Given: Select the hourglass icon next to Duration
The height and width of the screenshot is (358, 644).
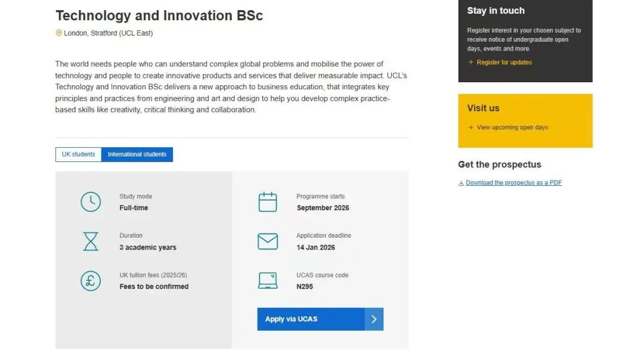Looking at the screenshot, I should [x=91, y=241].
